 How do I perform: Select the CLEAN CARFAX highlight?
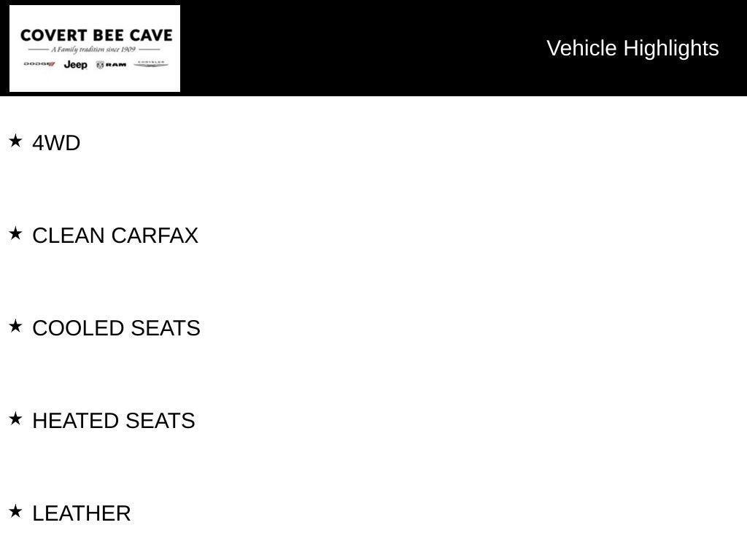click(x=115, y=236)
